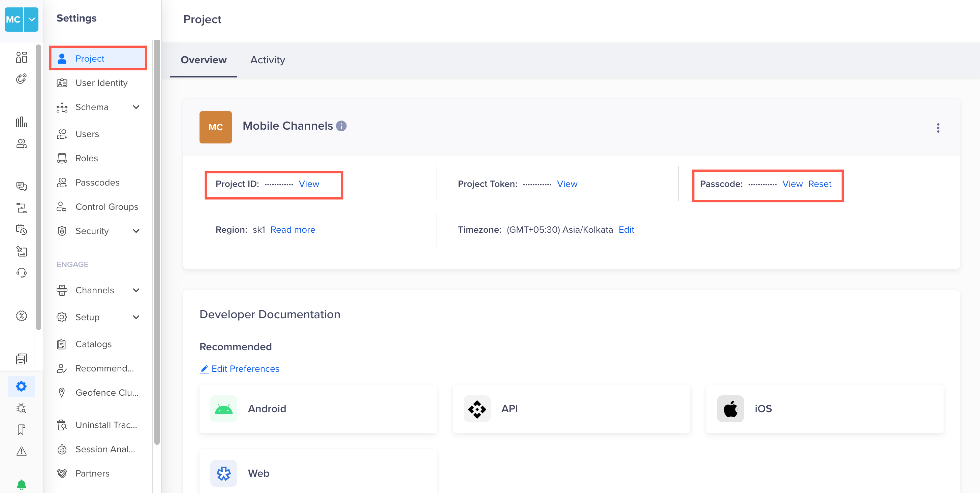Click the warning triangle alerts icon

21,451
